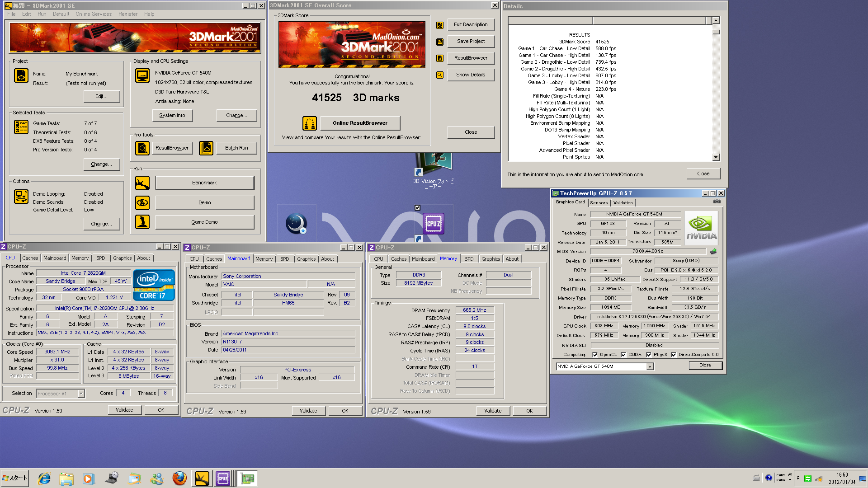Click the Options loop icon in 3DMark
Screen dimensions: 868x488
point(21,197)
